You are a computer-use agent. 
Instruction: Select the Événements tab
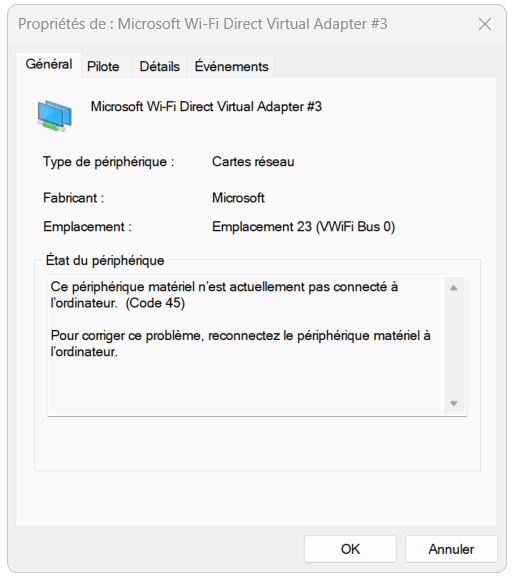pyautogui.click(x=231, y=67)
